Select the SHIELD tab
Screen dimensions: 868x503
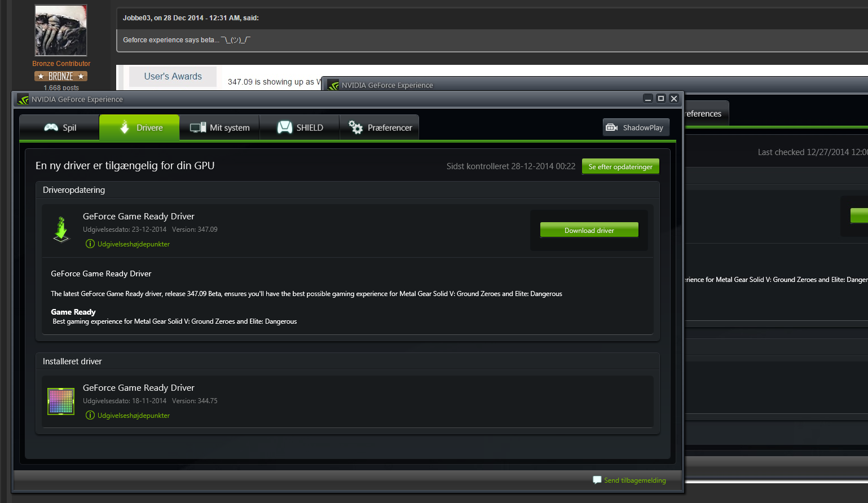click(299, 127)
